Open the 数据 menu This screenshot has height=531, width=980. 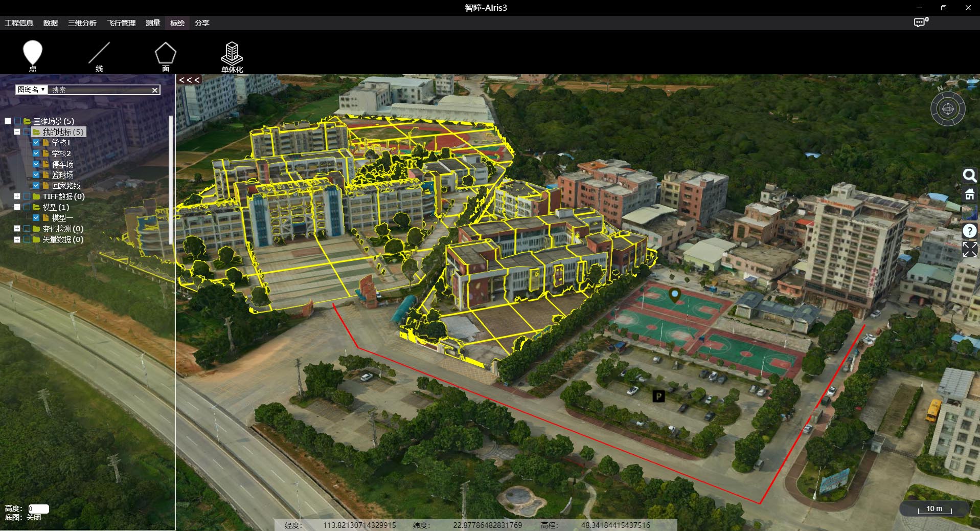[51, 23]
